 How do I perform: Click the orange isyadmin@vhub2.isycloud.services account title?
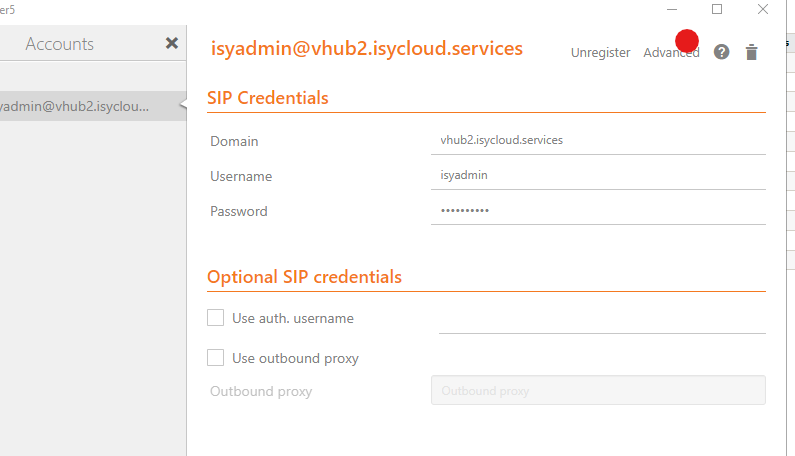(367, 48)
